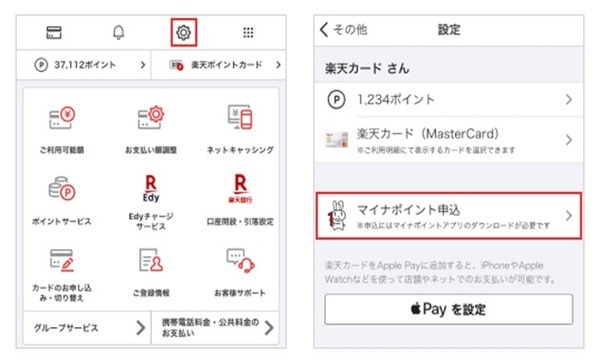Expand chevron on 1,234ポイント row
Image resolution: width=600 pixels, height=362 pixels.
[x=569, y=100]
